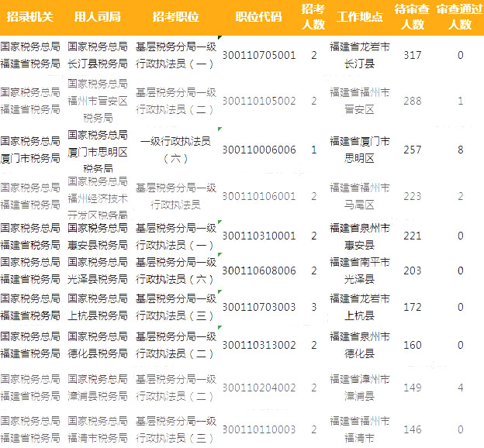Select position code 300110006006

point(258,150)
